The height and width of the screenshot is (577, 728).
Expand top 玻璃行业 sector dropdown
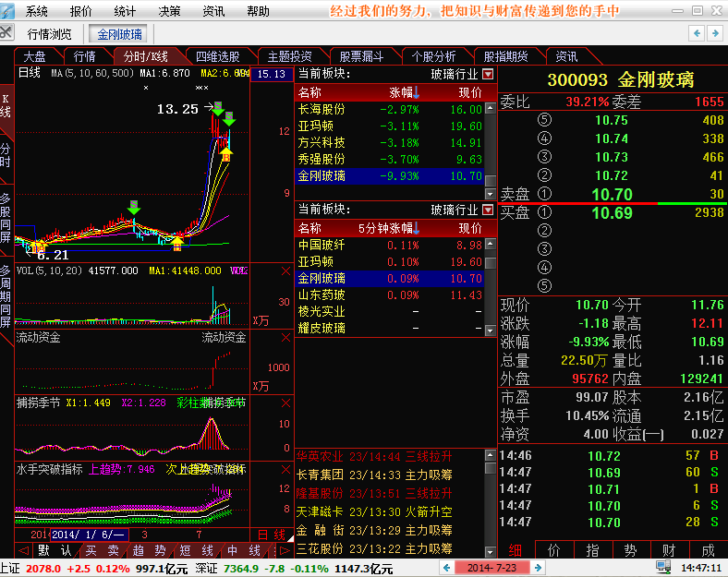[489, 74]
